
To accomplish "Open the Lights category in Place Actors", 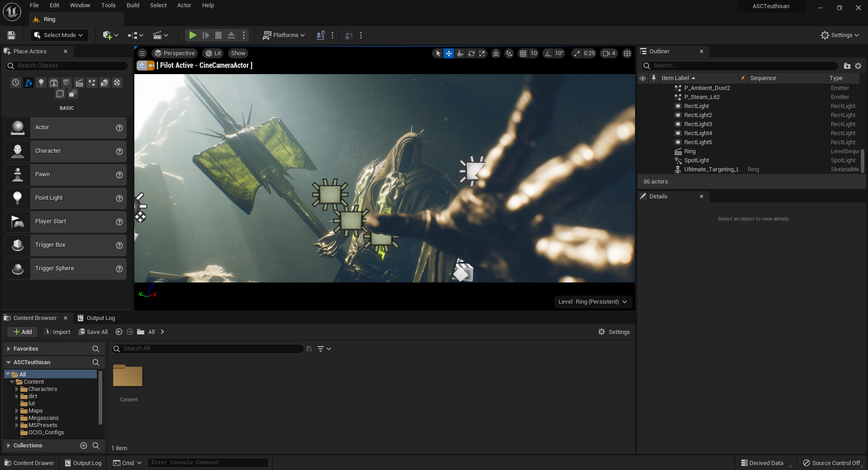I will (x=41, y=83).
